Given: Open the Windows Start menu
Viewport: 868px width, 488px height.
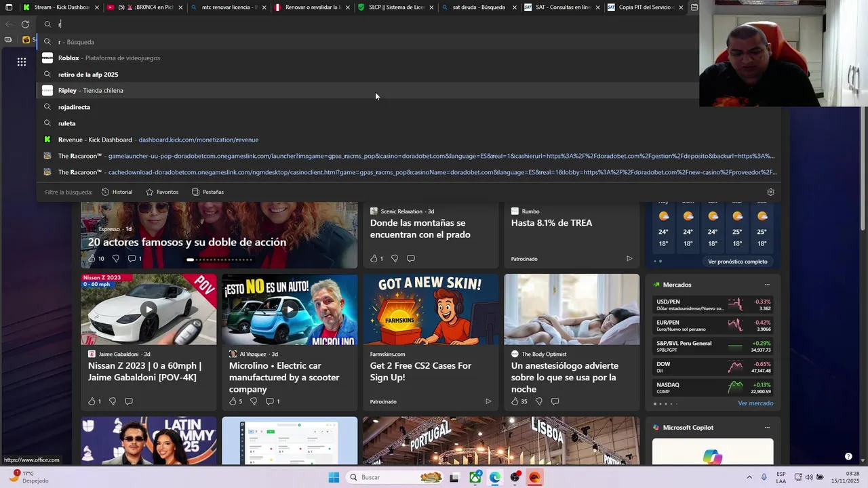Looking at the screenshot, I should (x=334, y=477).
